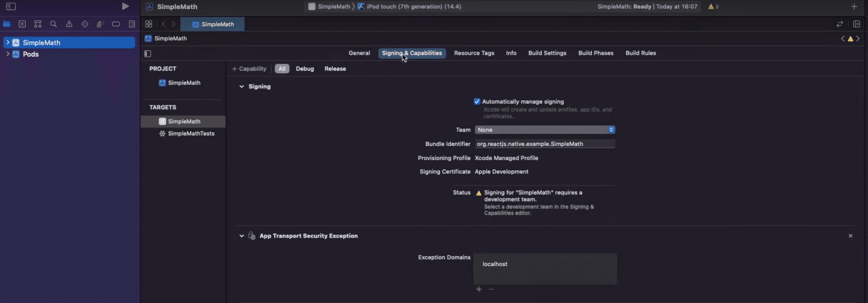Viewport: 868px width, 303px height.
Task: Open the Team dropdown
Action: pyautogui.click(x=545, y=130)
